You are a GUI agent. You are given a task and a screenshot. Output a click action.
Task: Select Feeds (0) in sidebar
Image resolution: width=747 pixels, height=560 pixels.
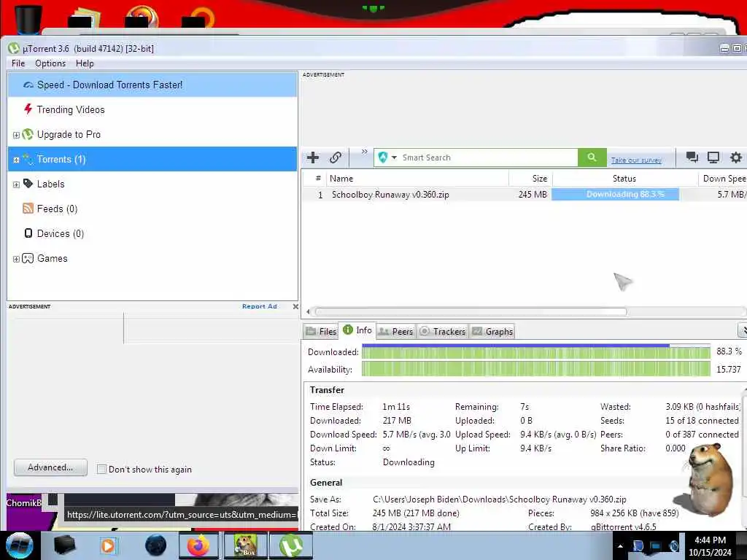(x=152, y=209)
